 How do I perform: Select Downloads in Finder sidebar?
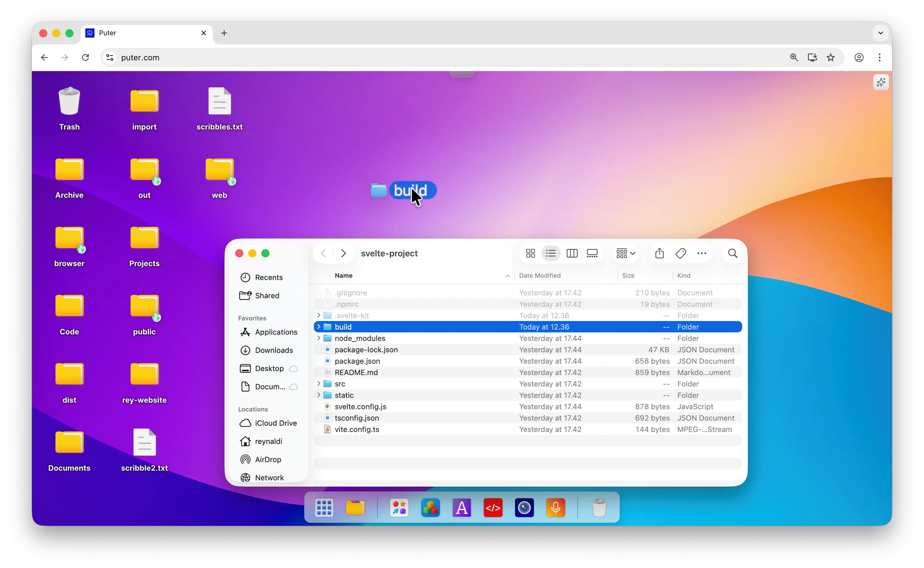273,350
